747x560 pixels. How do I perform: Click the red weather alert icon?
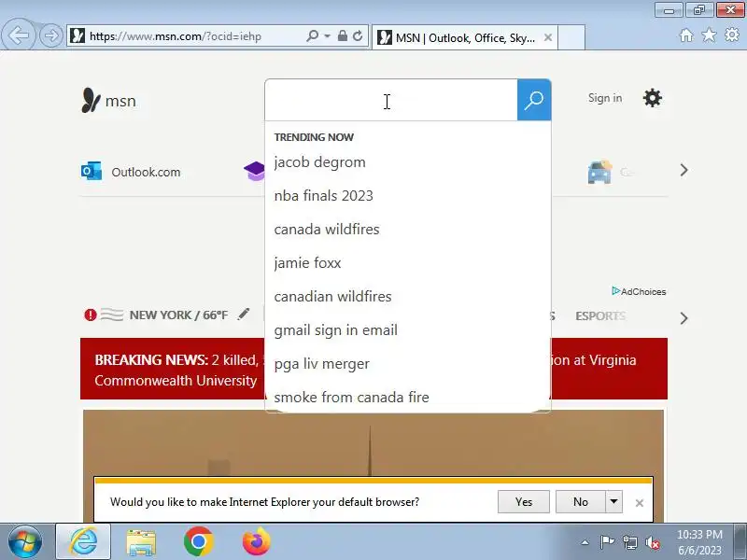click(91, 315)
